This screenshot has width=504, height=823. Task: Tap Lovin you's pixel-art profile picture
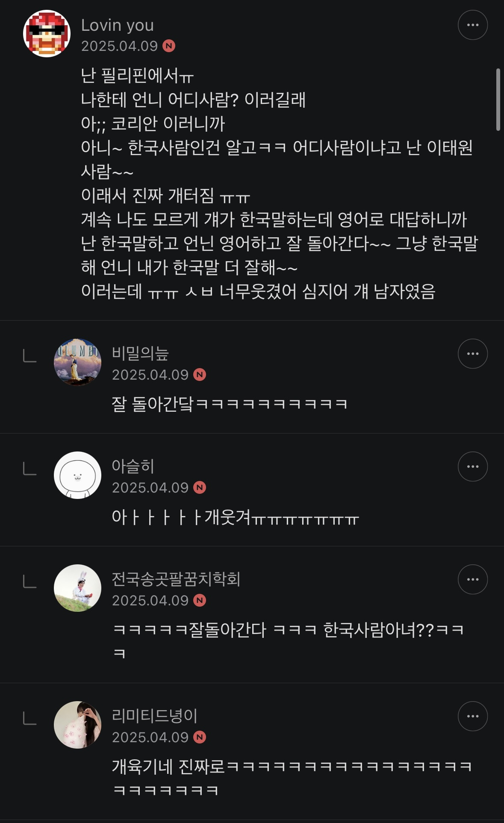pos(47,33)
